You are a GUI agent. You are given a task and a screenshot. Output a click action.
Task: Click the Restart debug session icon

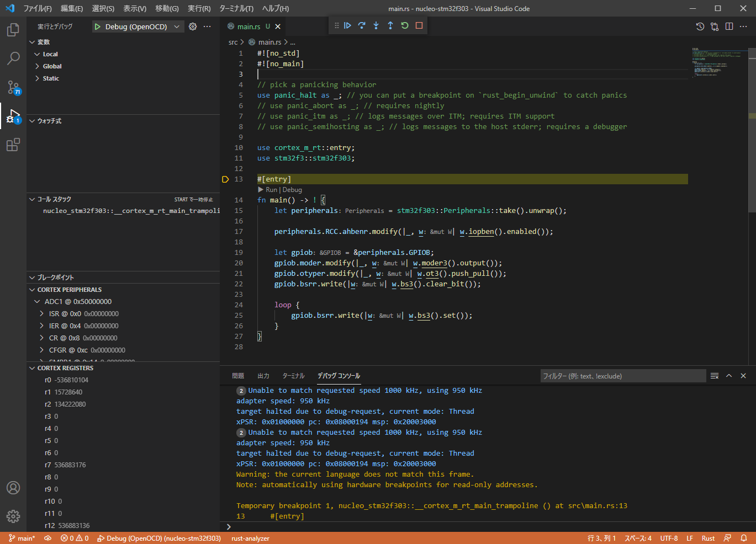[x=404, y=25]
